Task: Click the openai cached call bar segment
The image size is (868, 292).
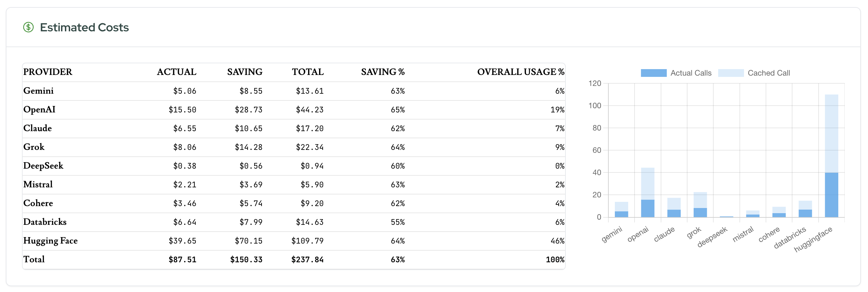Action: point(647,183)
